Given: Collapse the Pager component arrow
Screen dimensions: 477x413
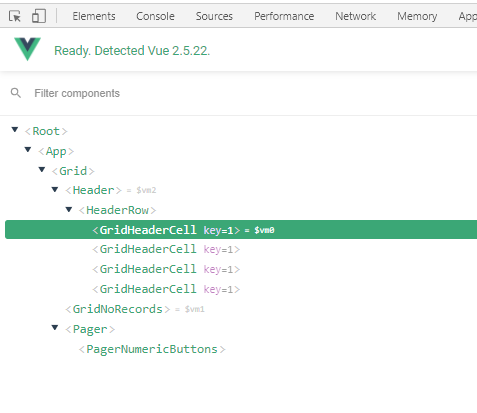Looking at the screenshot, I should [55, 328].
